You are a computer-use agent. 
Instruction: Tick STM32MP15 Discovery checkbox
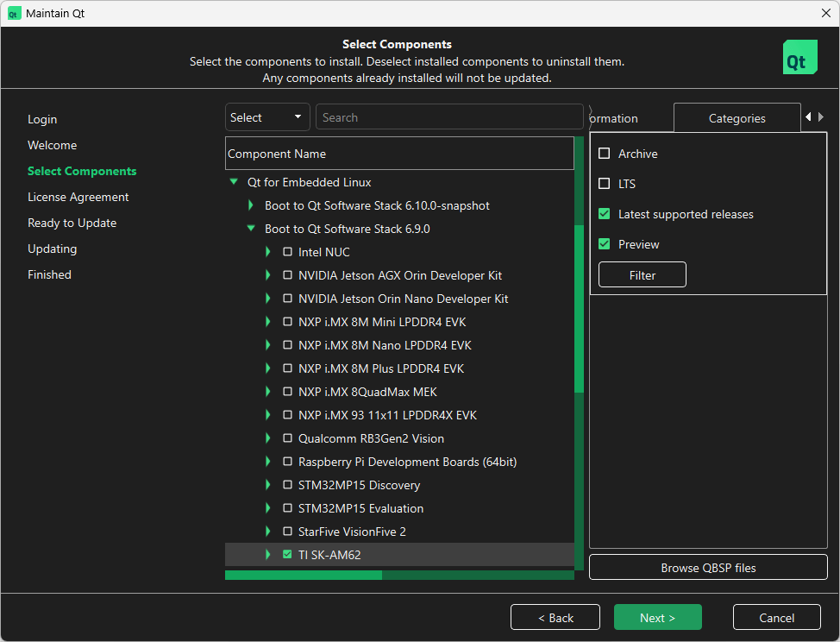288,485
